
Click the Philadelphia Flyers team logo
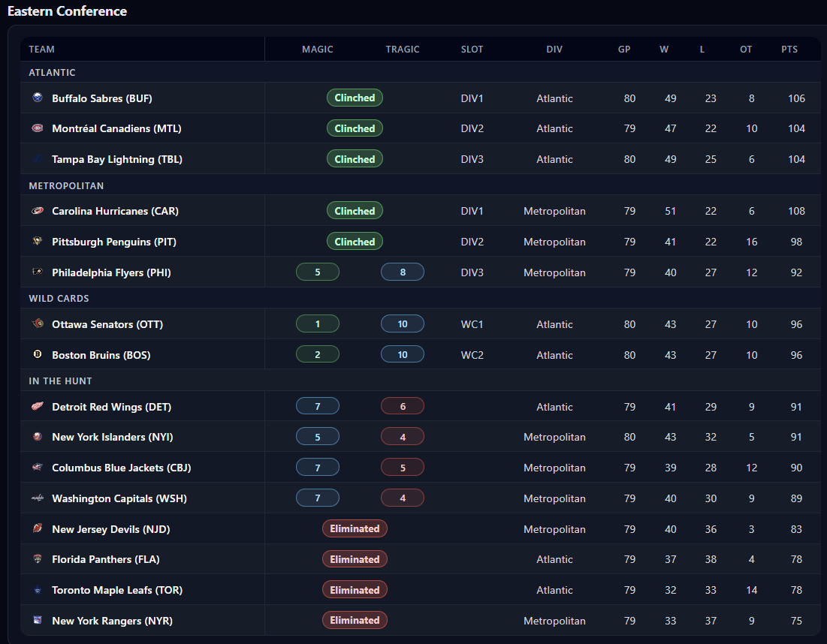pos(38,272)
